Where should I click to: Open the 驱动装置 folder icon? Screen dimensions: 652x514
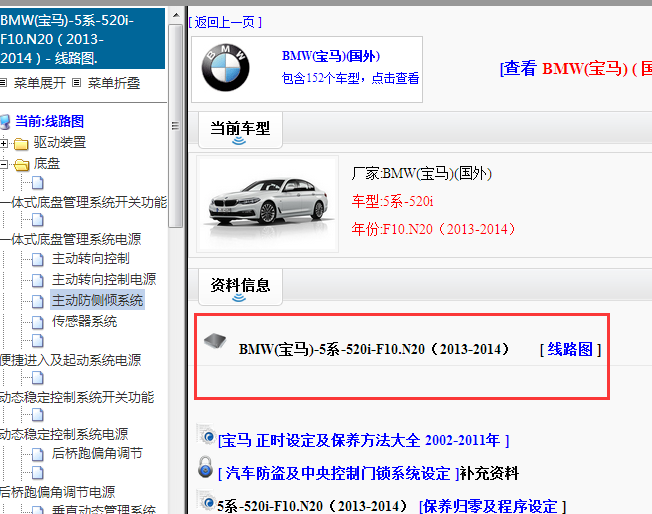[x=21, y=144]
